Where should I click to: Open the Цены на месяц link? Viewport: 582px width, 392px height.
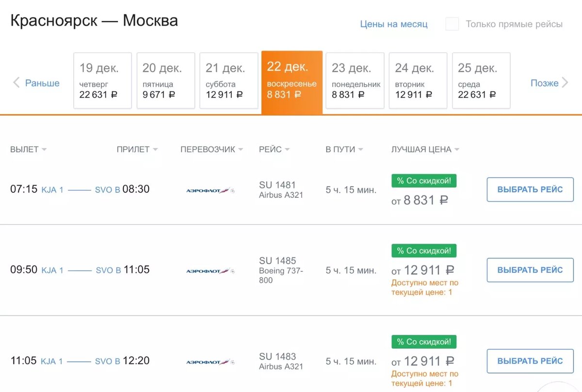click(x=394, y=23)
